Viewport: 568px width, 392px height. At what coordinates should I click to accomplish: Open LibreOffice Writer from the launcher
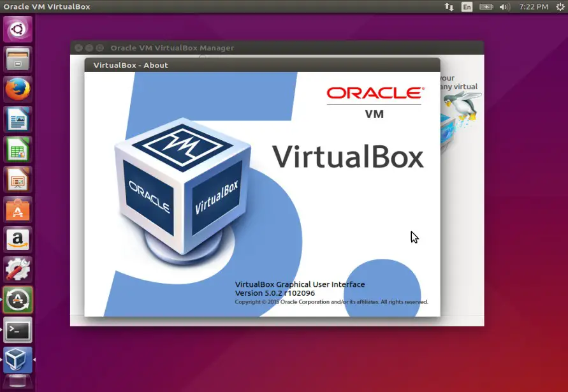coord(18,119)
